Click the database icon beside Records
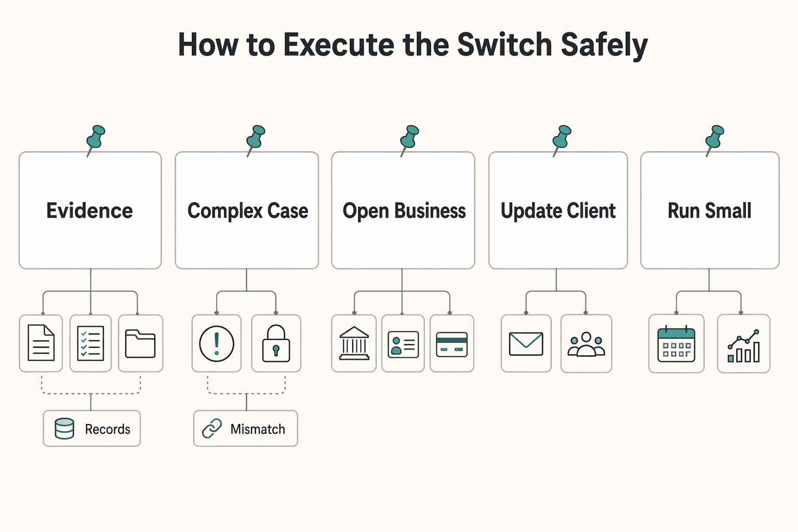The height and width of the screenshot is (532, 798). [x=64, y=429]
